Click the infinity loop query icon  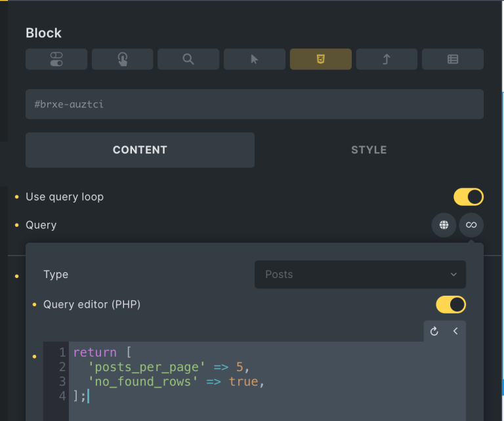click(471, 225)
